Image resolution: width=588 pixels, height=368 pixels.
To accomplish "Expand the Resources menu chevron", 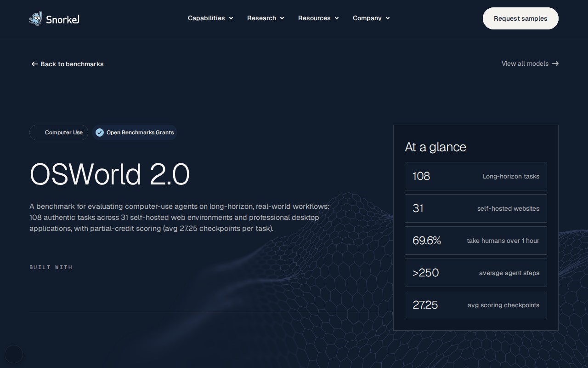I will 337,18.
